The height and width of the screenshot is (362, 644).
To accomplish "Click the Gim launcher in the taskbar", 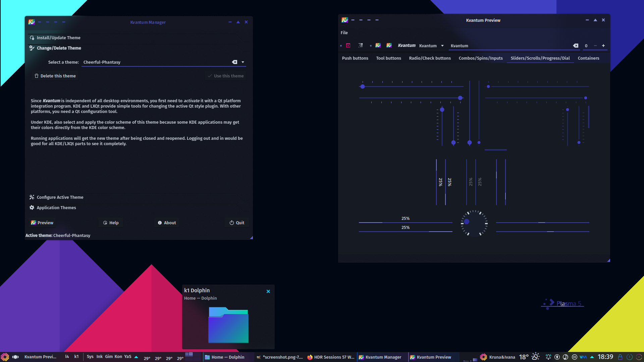I will (109, 357).
